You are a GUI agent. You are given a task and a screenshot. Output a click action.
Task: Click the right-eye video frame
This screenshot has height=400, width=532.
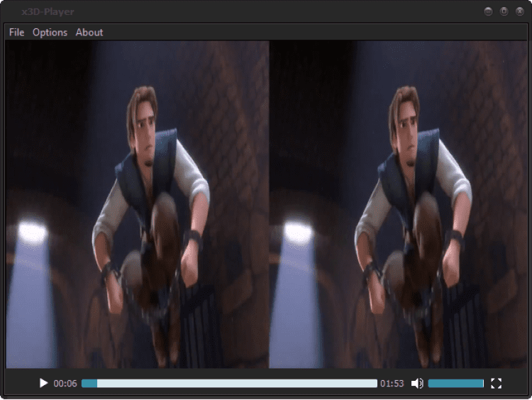pos(398,204)
